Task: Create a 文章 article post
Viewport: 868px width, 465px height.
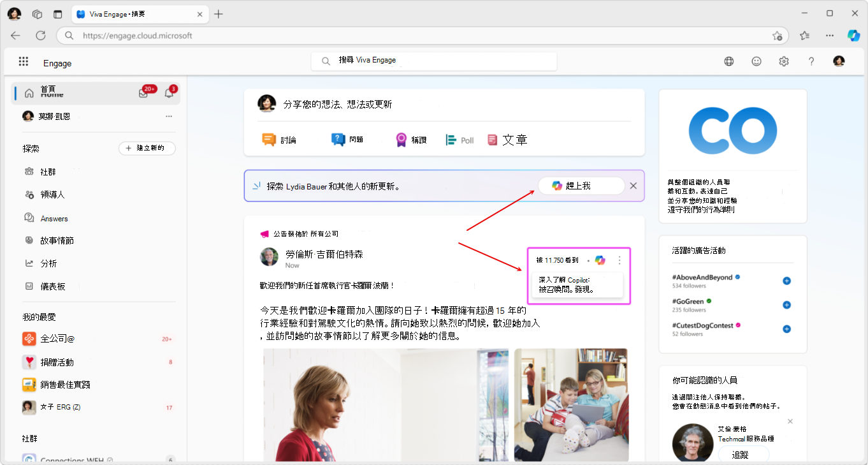Action: tap(507, 140)
